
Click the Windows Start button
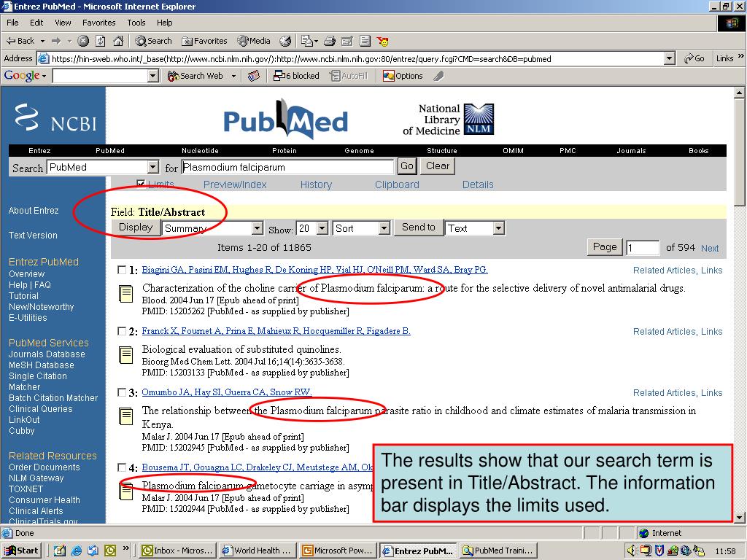click(22, 551)
